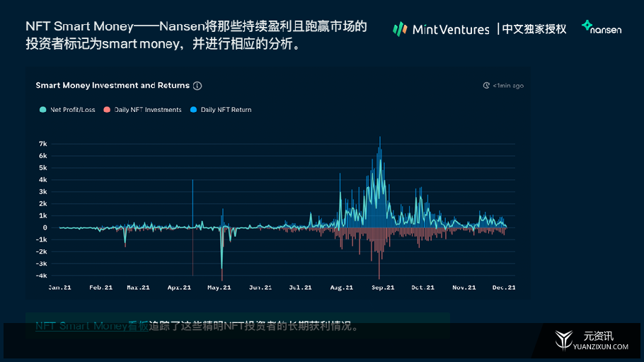The height and width of the screenshot is (362, 644).
Task: Click the '<1min ago' timestamp text
Action: coord(508,86)
